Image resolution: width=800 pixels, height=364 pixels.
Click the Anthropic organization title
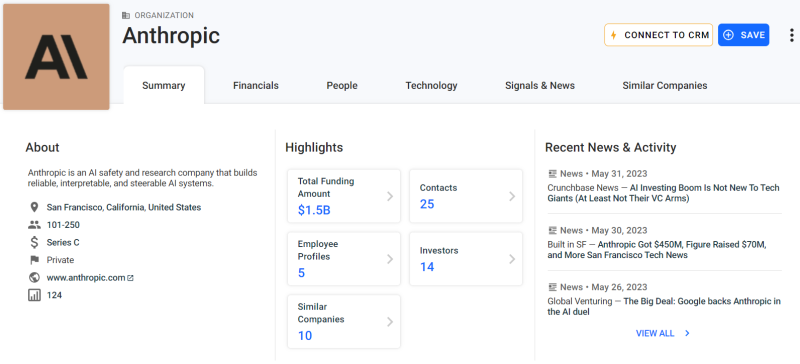(171, 35)
